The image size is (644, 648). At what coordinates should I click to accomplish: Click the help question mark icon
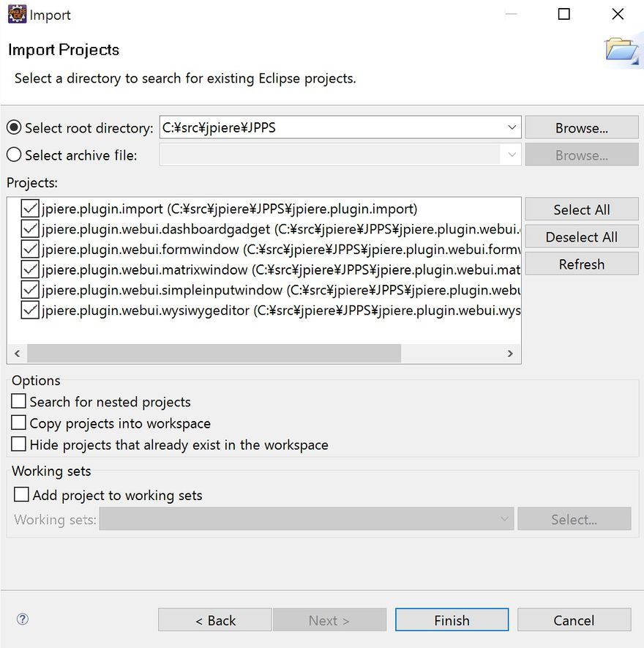coord(23,619)
